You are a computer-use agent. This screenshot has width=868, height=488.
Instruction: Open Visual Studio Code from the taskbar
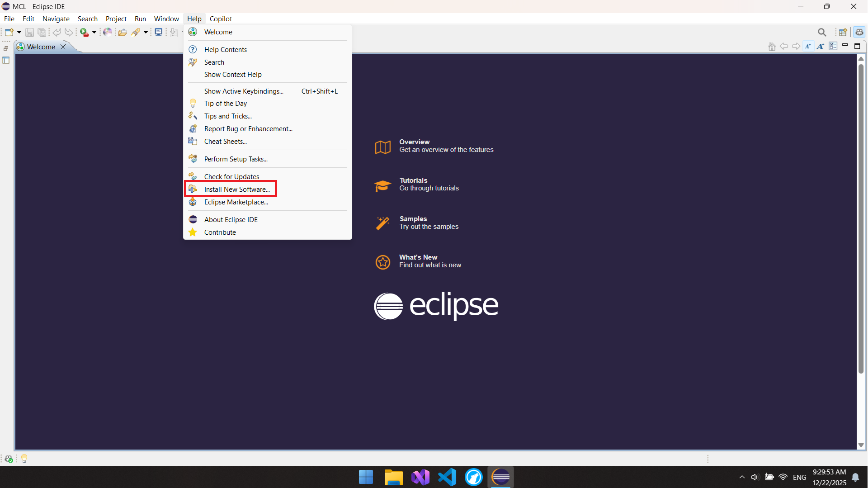tap(447, 477)
